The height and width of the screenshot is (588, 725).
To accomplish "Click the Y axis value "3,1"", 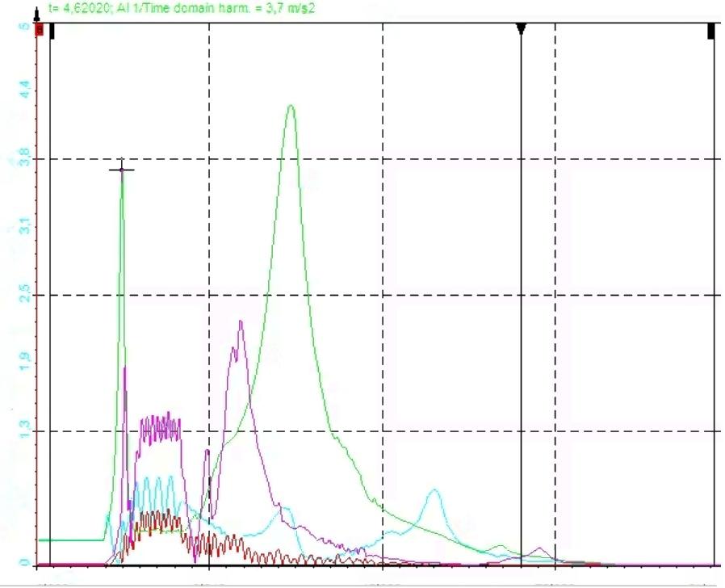I will (x=24, y=225).
